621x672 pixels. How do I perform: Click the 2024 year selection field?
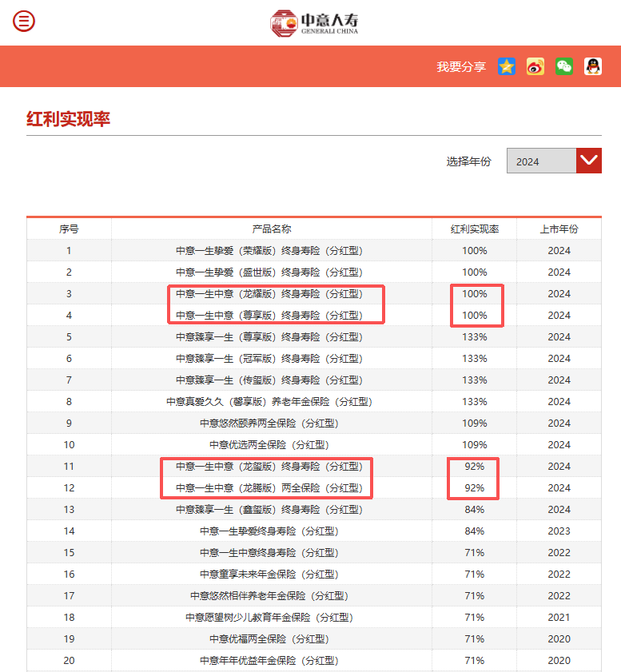pyautogui.click(x=541, y=161)
